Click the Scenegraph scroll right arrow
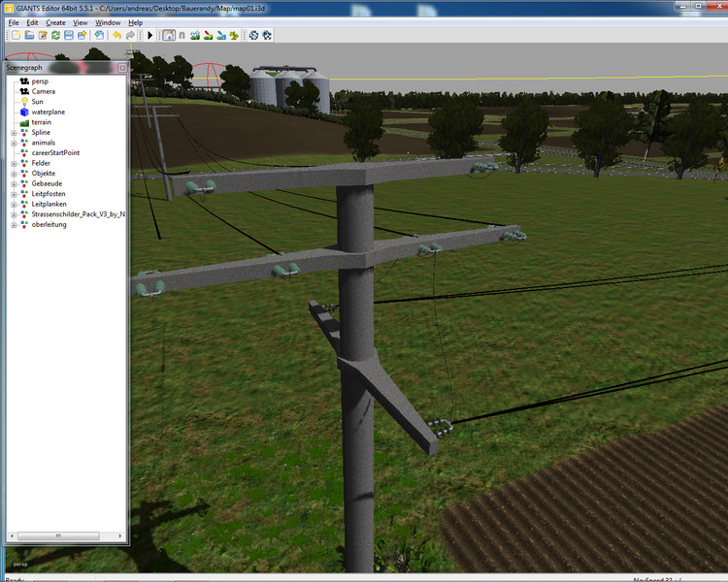The image size is (728, 582). 119,535
